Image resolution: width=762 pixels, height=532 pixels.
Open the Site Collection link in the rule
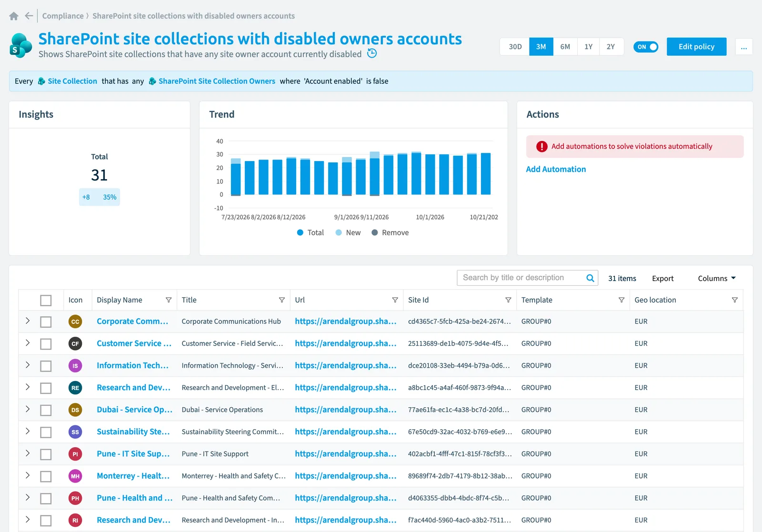pos(72,81)
